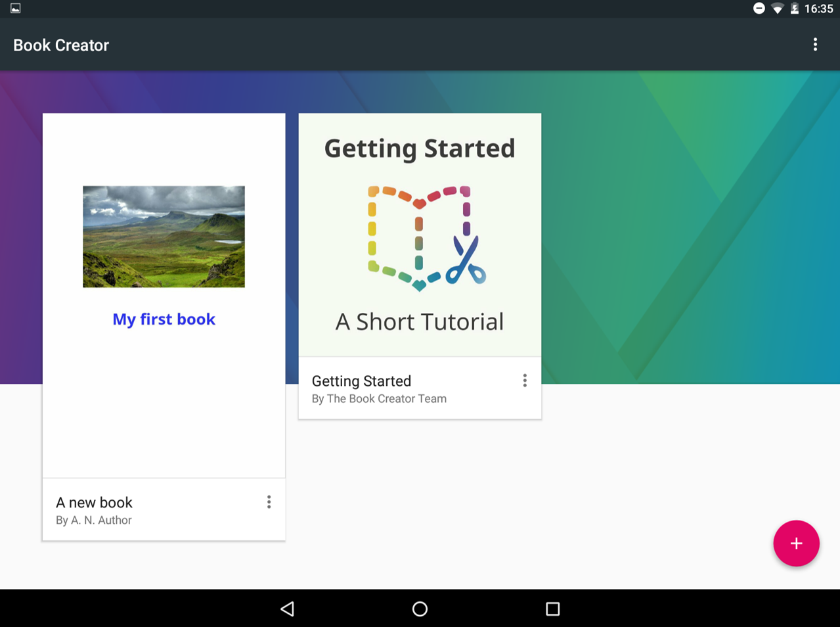Open options menu for 'A new book'
Viewport: 840px width, 627px height.
point(269,502)
